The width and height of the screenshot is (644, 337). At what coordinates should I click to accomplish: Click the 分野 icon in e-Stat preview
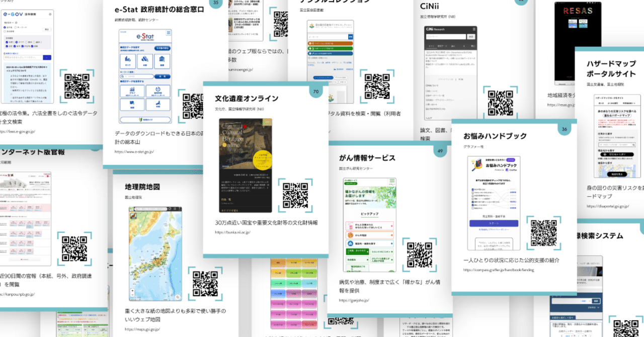(x=145, y=59)
